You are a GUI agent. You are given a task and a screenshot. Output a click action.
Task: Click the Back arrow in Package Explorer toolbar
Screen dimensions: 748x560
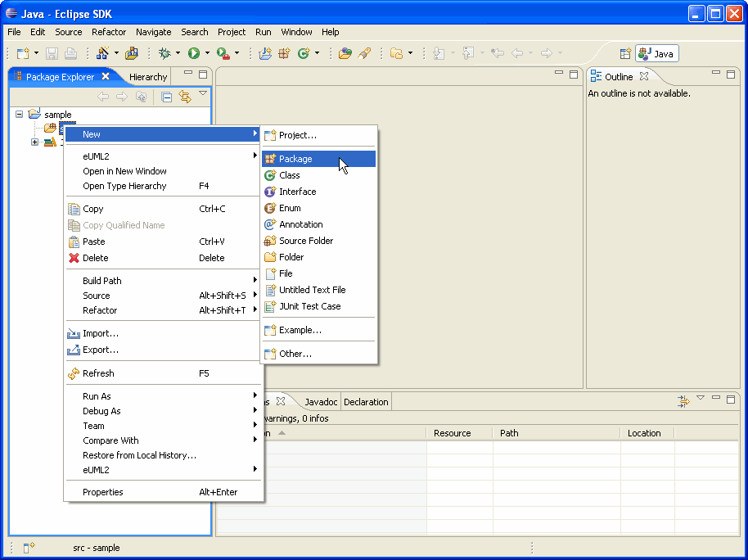(102, 97)
